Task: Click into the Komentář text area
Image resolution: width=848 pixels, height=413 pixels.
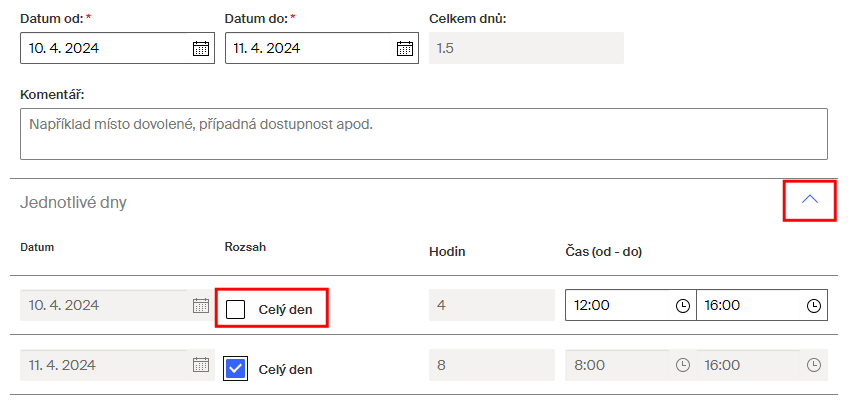Action: point(424,134)
